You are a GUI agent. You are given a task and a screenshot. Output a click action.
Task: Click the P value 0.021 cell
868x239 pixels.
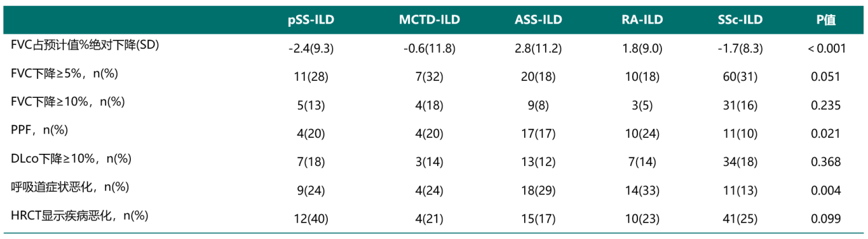pyautogui.click(x=826, y=133)
